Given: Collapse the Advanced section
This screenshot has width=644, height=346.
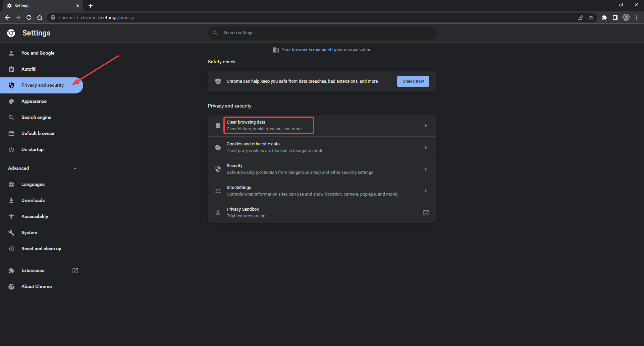Looking at the screenshot, I should pos(75,168).
